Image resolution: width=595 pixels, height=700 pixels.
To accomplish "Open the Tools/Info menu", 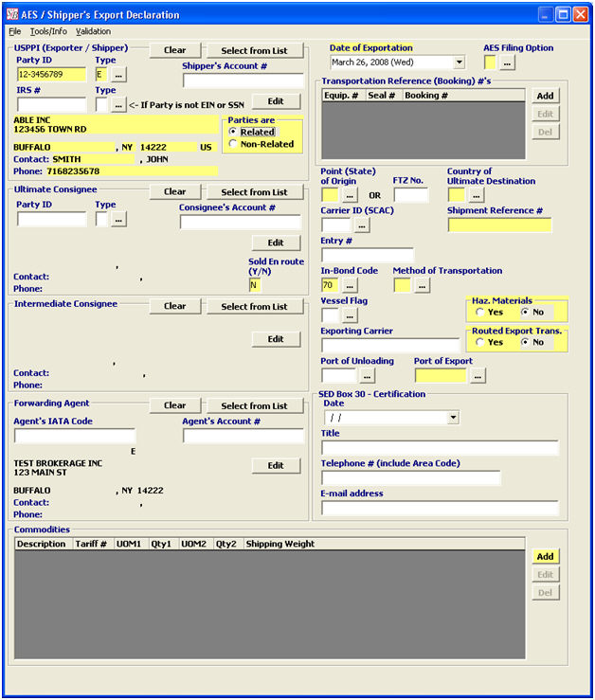I will [x=48, y=31].
